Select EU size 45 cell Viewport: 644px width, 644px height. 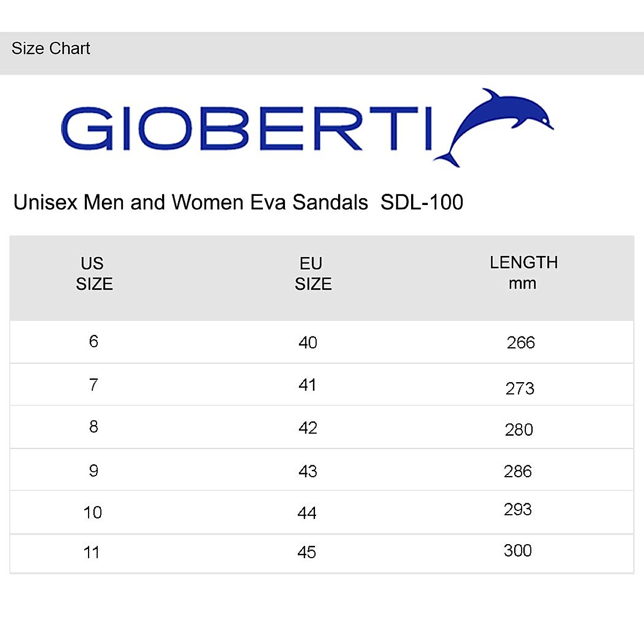pyautogui.click(x=306, y=552)
